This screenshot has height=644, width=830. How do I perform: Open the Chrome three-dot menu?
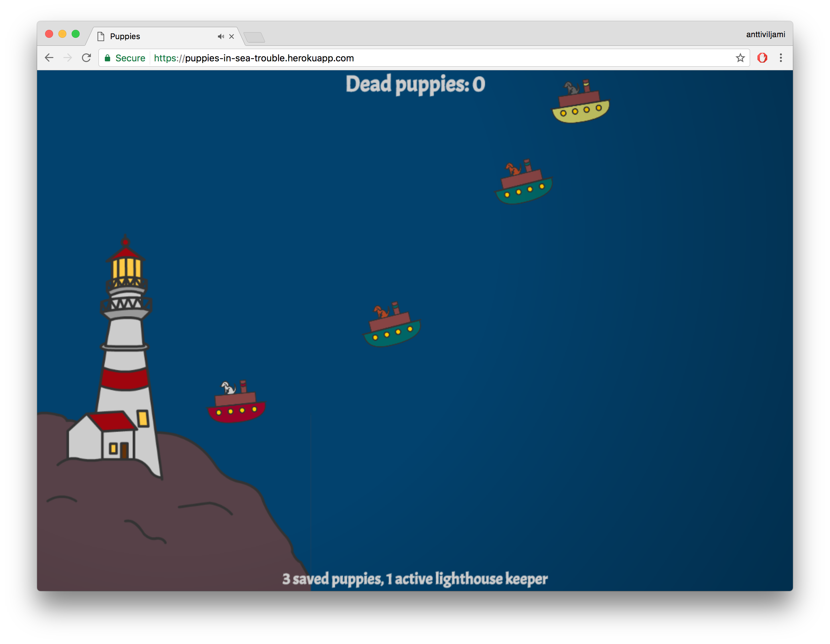click(x=781, y=58)
